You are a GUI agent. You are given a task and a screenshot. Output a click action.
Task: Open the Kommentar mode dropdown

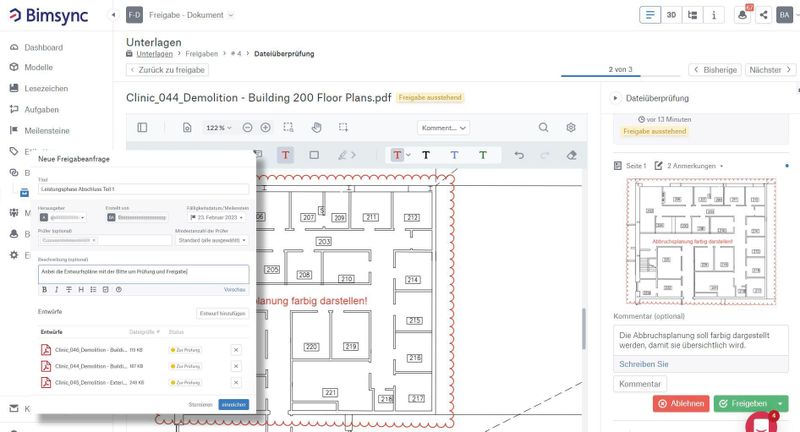point(443,128)
